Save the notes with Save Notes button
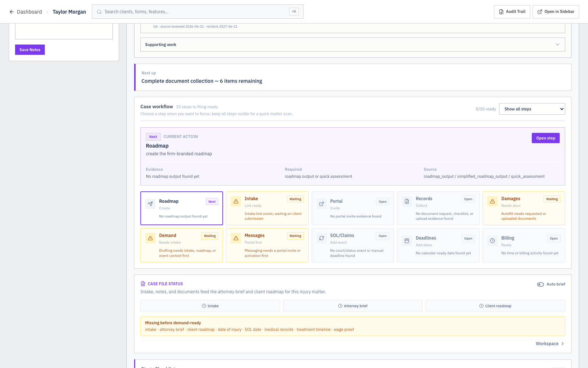This screenshot has height=368, width=588. point(30,50)
